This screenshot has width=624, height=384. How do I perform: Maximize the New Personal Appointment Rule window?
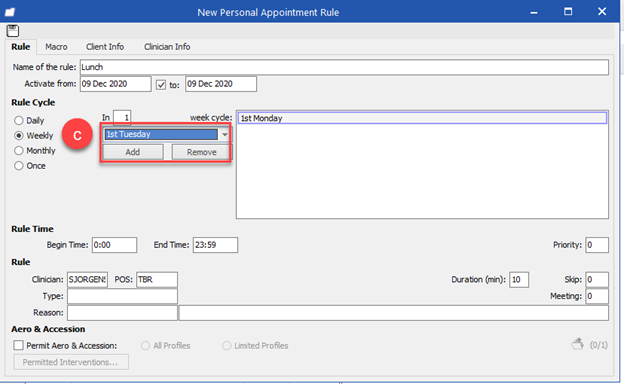[x=568, y=12]
